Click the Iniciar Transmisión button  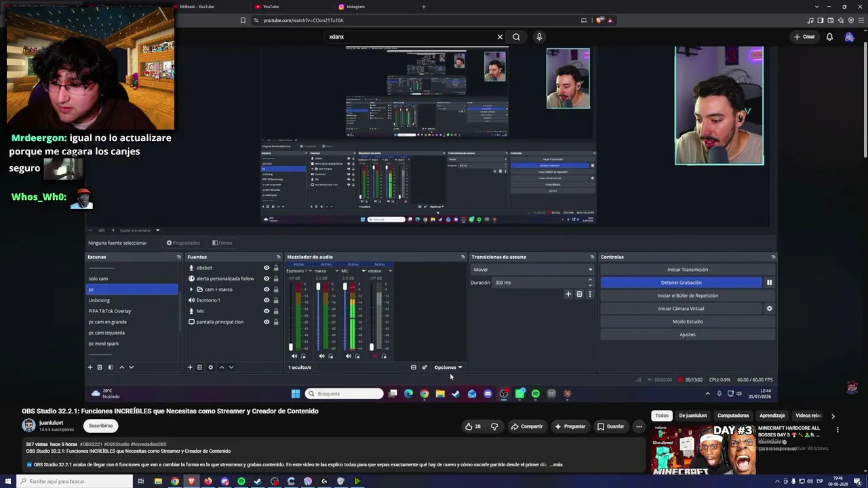tap(688, 270)
